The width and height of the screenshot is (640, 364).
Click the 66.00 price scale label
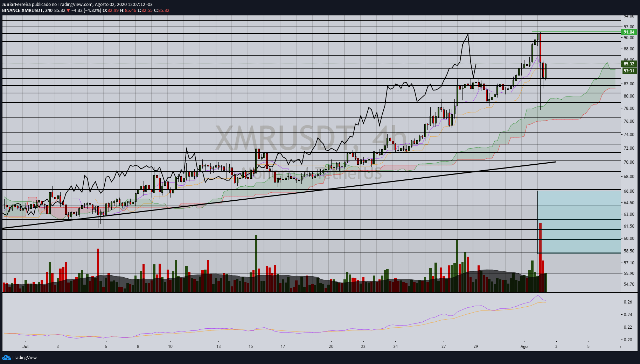[x=629, y=191]
